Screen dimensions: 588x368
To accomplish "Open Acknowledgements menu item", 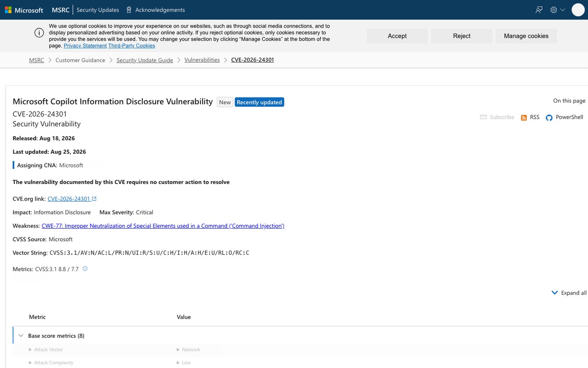I will (160, 10).
